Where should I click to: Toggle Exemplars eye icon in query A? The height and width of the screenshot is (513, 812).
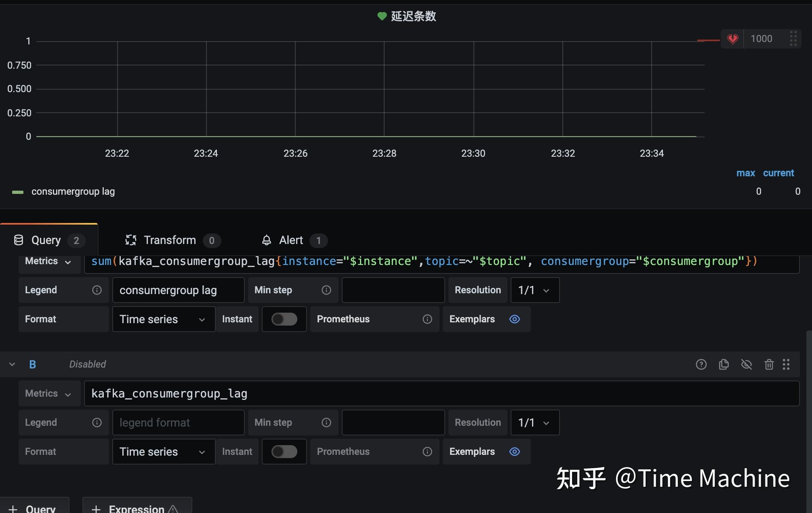click(x=514, y=319)
